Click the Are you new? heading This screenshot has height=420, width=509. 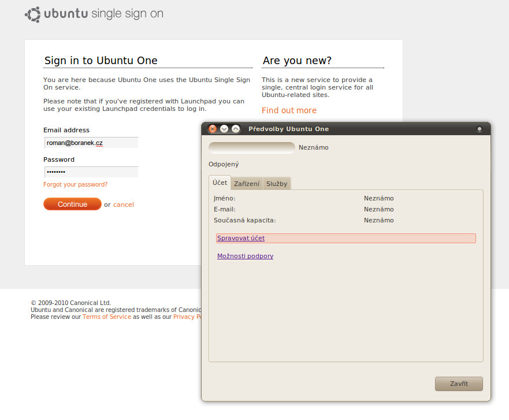pyautogui.click(x=297, y=61)
